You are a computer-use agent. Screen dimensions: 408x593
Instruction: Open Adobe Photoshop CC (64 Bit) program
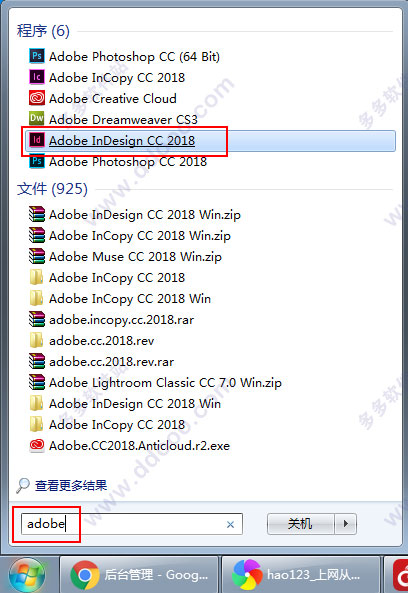click(125, 57)
